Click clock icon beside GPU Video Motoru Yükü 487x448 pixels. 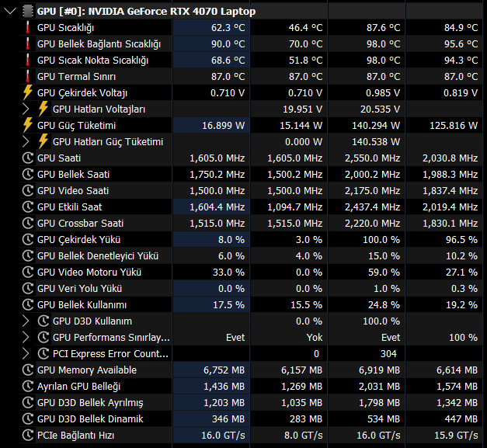coord(28,272)
